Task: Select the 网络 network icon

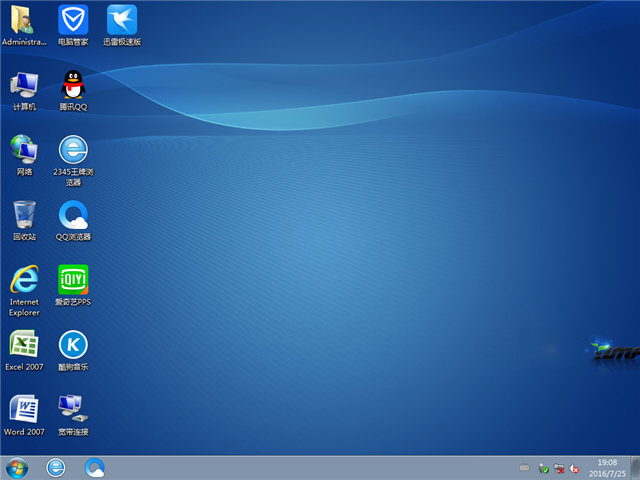Action: (x=23, y=150)
